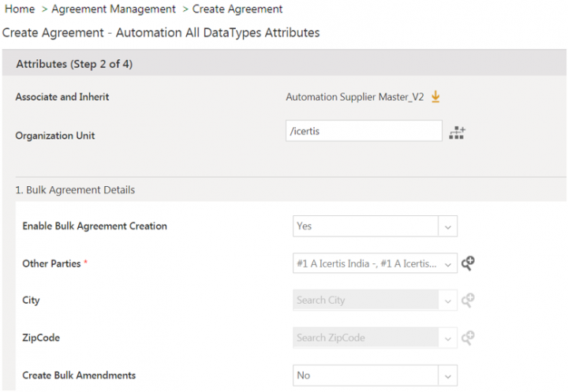Collapse the 1. Bulk Agreement Details section

75,190
